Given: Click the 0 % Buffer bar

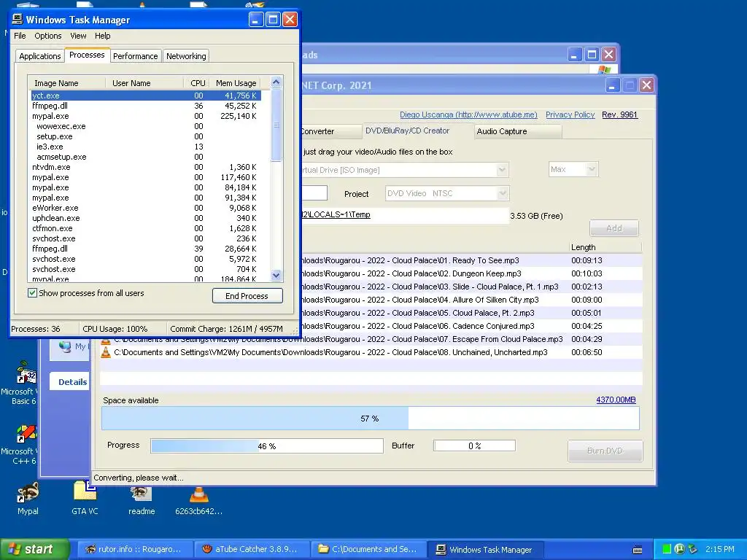Looking at the screenshot, I should [x=474, y=446].
